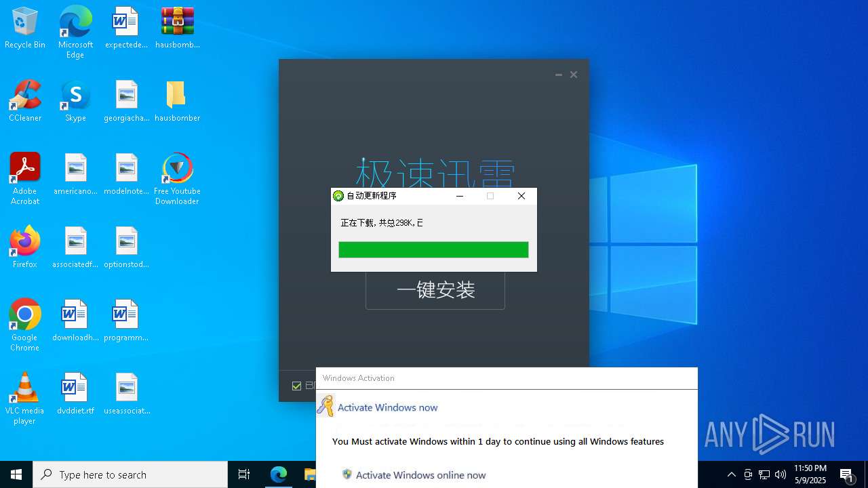Viewport: 868px width, 488px height.
Task: Select the associatedf image file icon
Action: pyautogui.click(x=75, y=248)
